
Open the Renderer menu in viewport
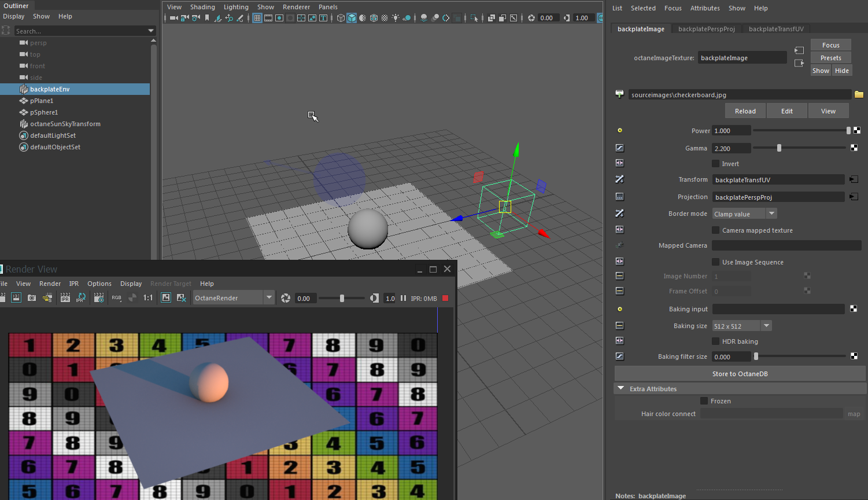[x=296, y=7]
